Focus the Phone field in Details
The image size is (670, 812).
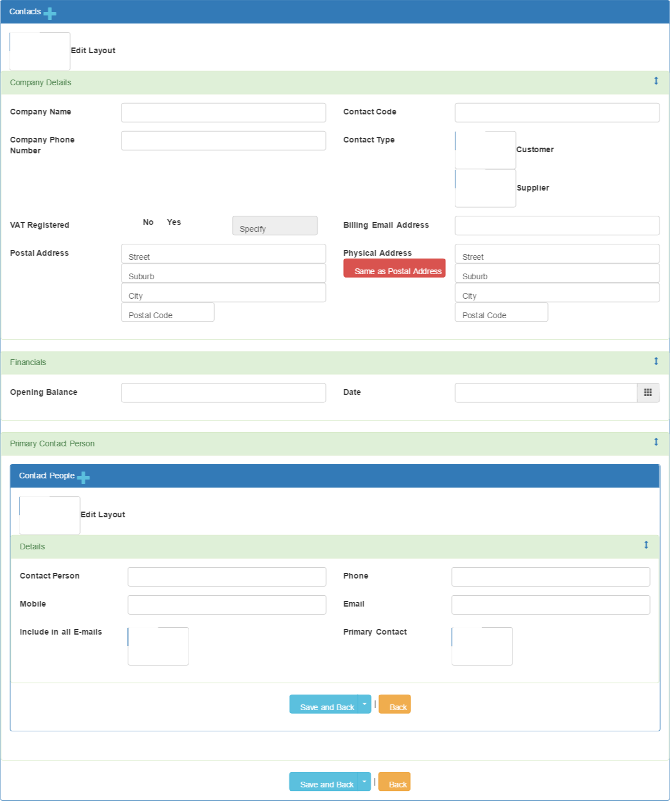(551, 577)
